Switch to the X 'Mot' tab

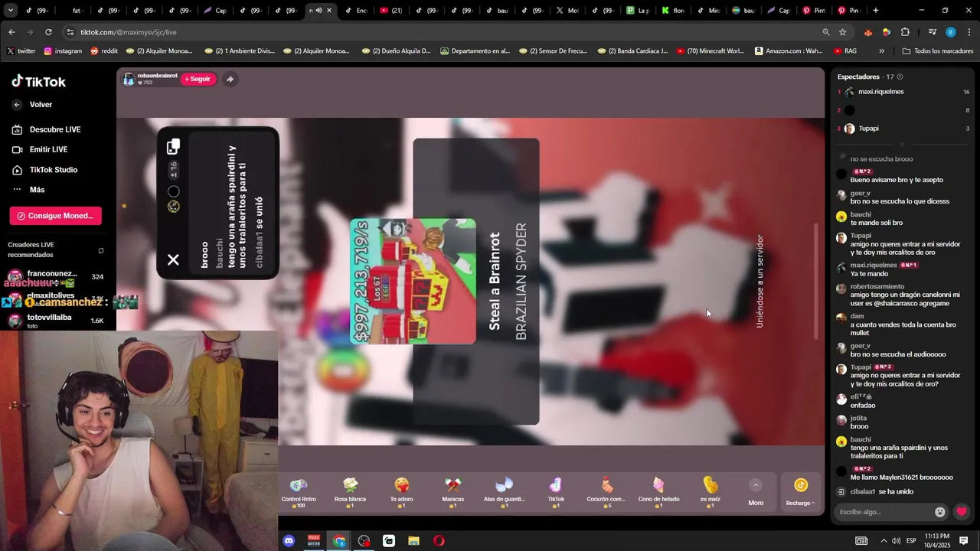[x=568, y=11]
